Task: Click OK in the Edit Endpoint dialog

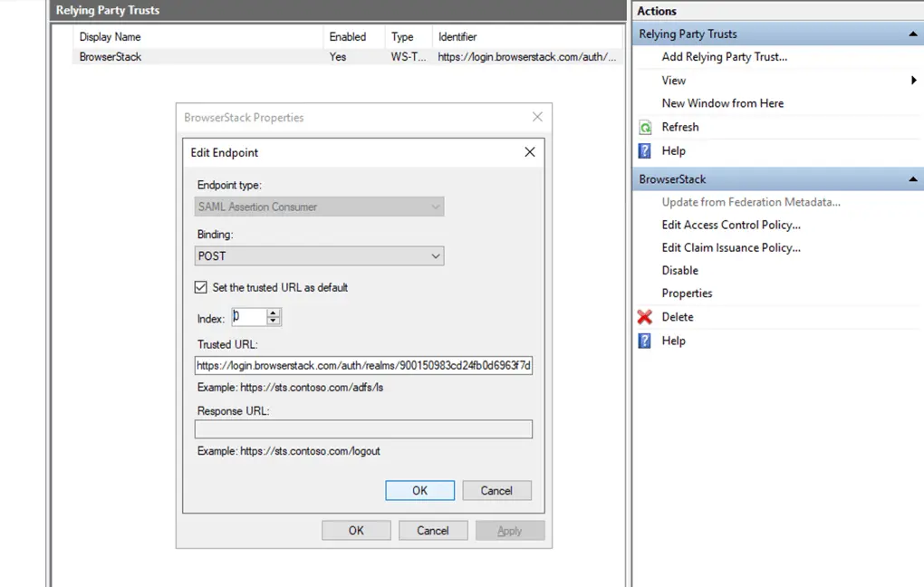Action: (419, 490)
